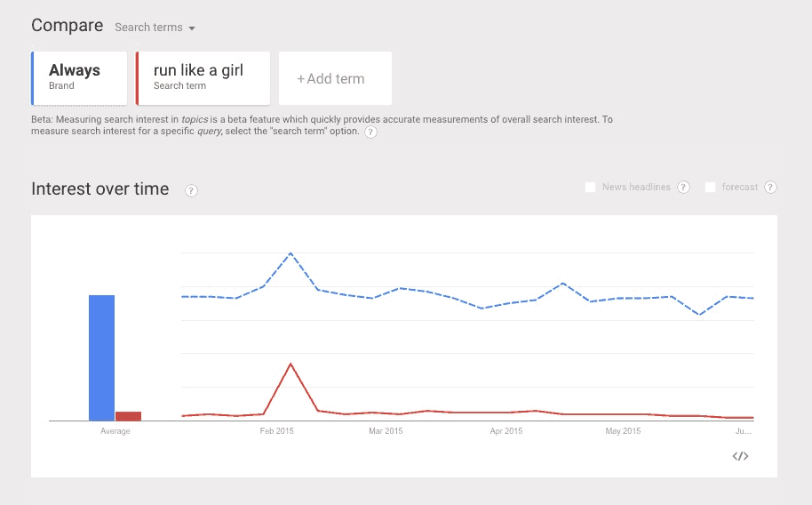This screenshot has width=812, height=505.
Task: Click the Interest over time heading
Action: [100, 188]
